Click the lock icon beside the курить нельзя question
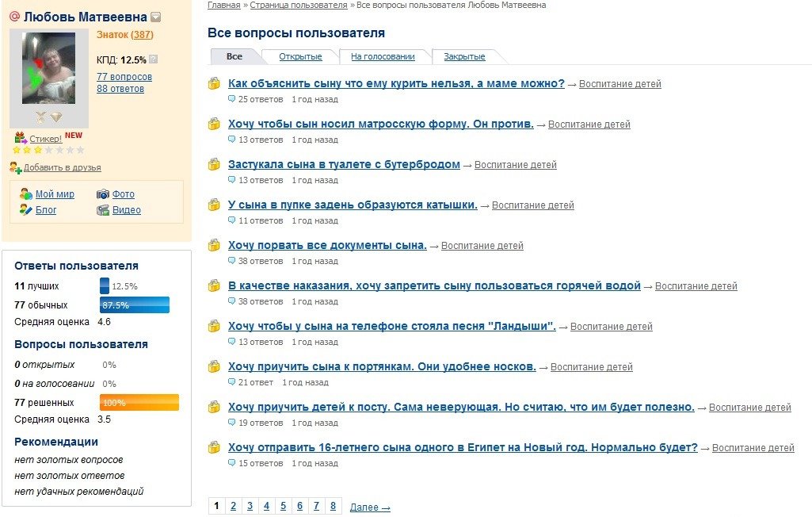The height and width of the screenshot is (517, 812). [214, 83]
